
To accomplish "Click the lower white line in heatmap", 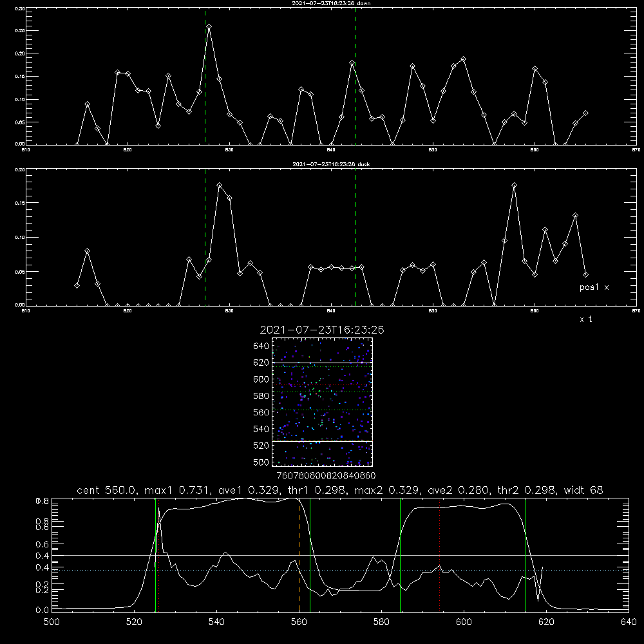I will (322, 441).
